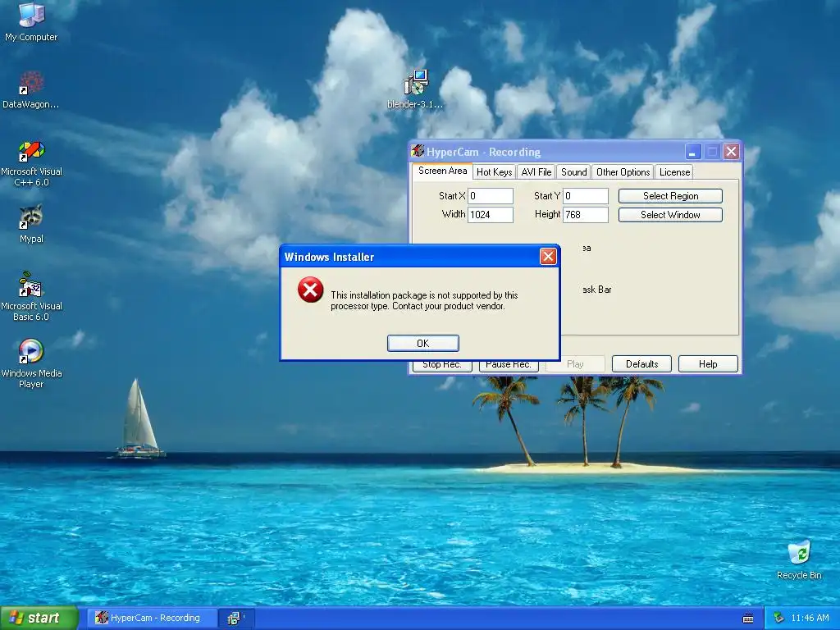
Task: Click the green tray icon beside the clock
Action: click(x=779, y=619)
